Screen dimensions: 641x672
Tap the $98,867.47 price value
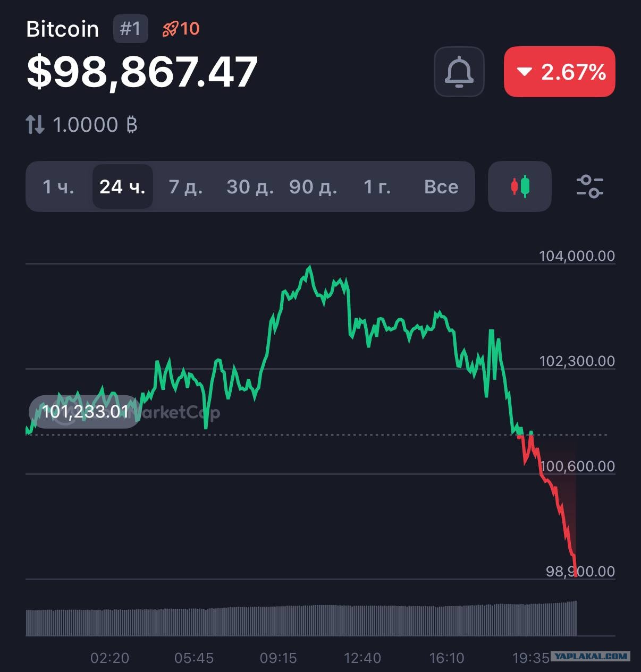click(142, 72)
